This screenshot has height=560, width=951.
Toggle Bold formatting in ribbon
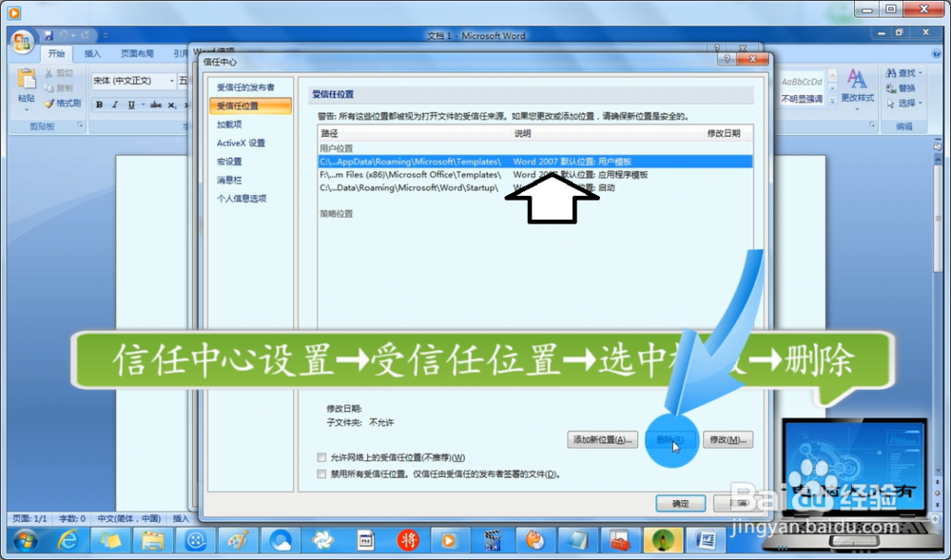tap(100, 105)
